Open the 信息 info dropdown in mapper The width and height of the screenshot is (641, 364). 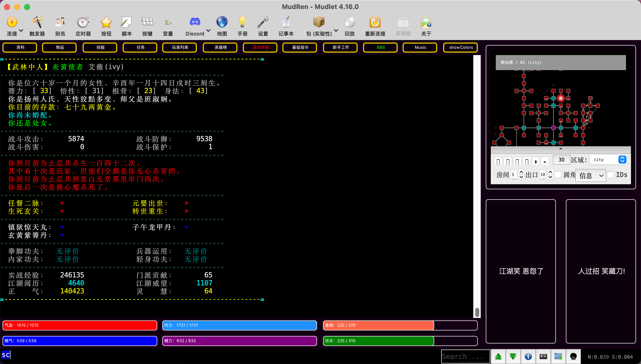point(591,175)
